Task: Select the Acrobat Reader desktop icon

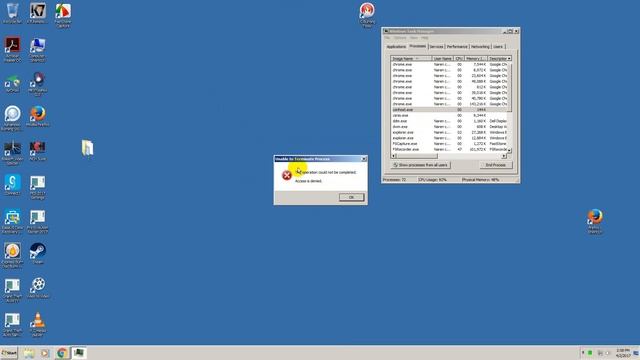Action: click(x=12, y=50)
